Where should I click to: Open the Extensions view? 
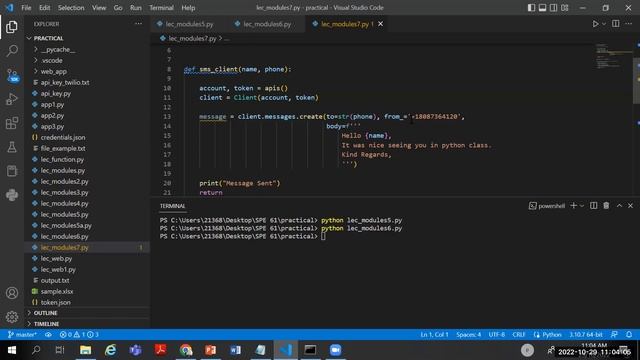click(x=12, y=123)
